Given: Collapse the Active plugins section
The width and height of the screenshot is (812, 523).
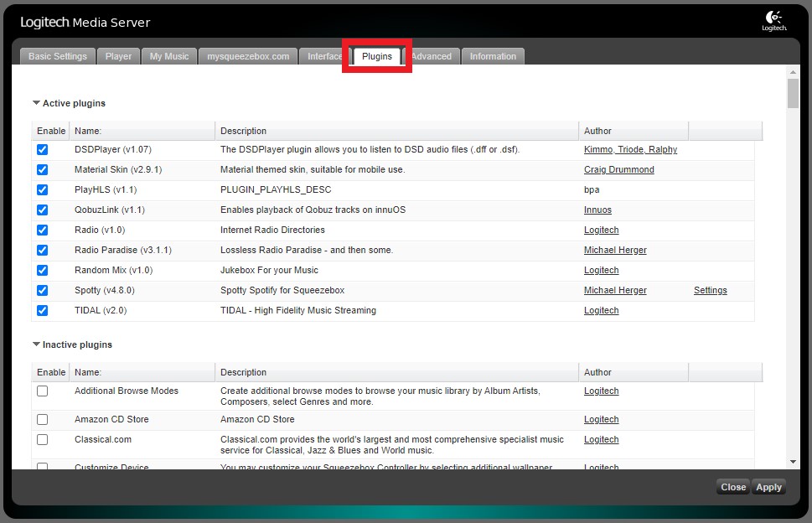Looking at the screenshot, I should 37,103.
